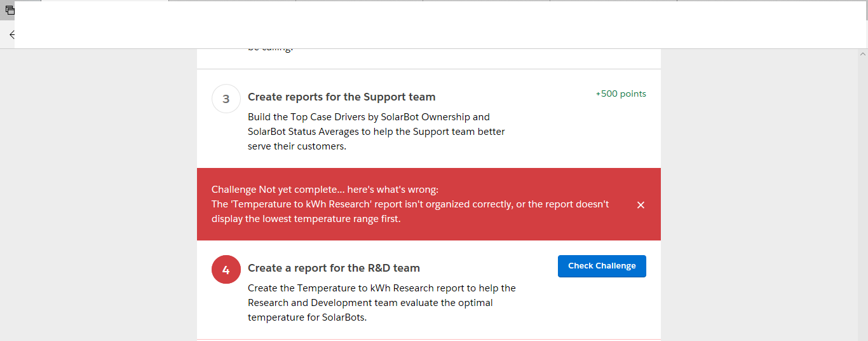This screenshot has height=341, width=868.
Task: Dismiss the red error banner
Action: coord(641,205)
